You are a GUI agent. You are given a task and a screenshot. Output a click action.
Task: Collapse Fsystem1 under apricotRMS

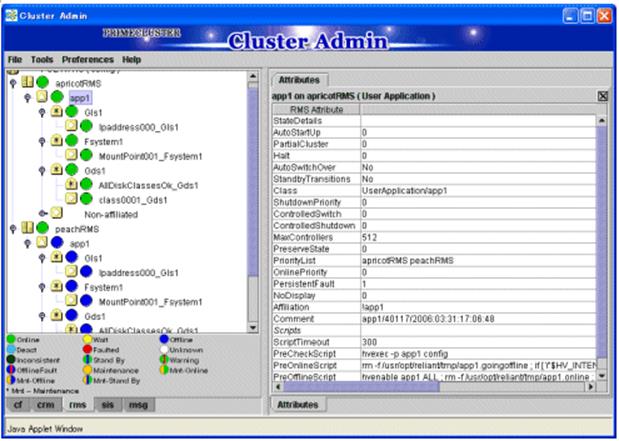coord(42,142)
